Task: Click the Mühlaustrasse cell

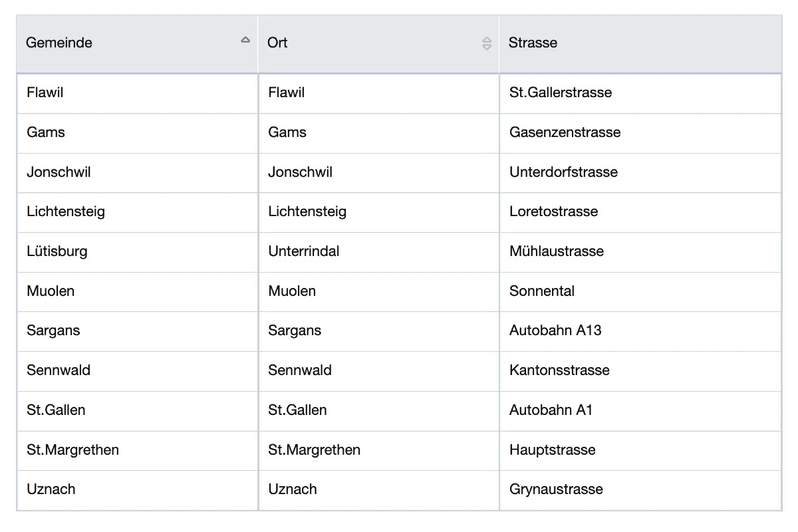Action: point(640,252)
